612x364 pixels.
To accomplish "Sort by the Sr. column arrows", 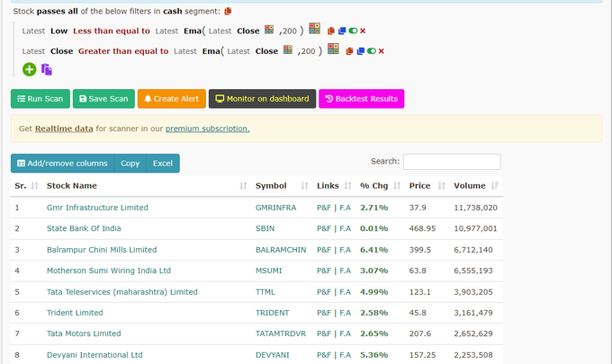I will (x=35, y=186).
